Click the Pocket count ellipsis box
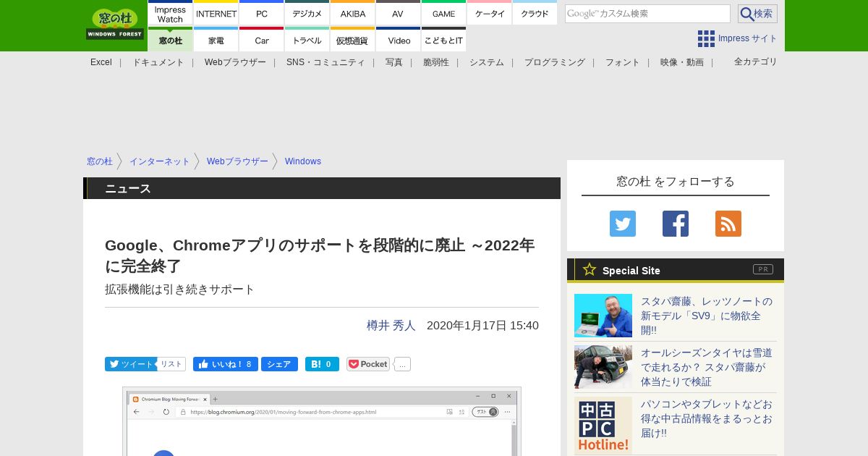Viewport: 868px width, 456px height. [x=402, y=364]
